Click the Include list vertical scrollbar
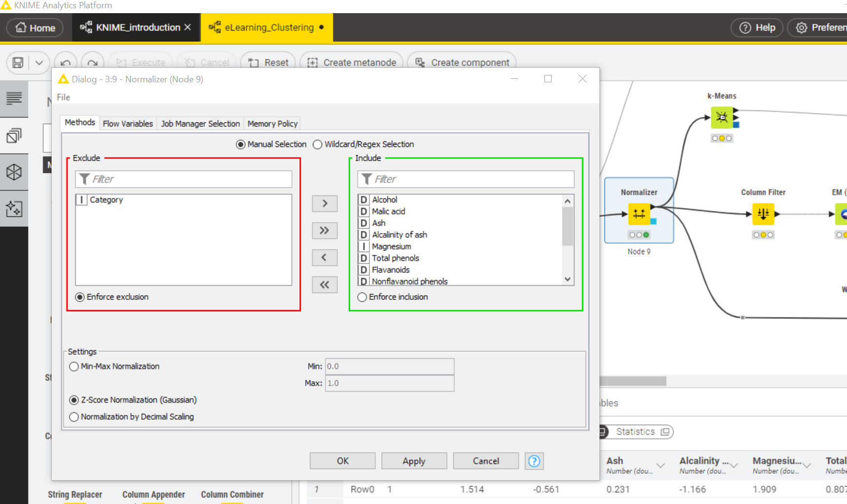 (567, 227)
